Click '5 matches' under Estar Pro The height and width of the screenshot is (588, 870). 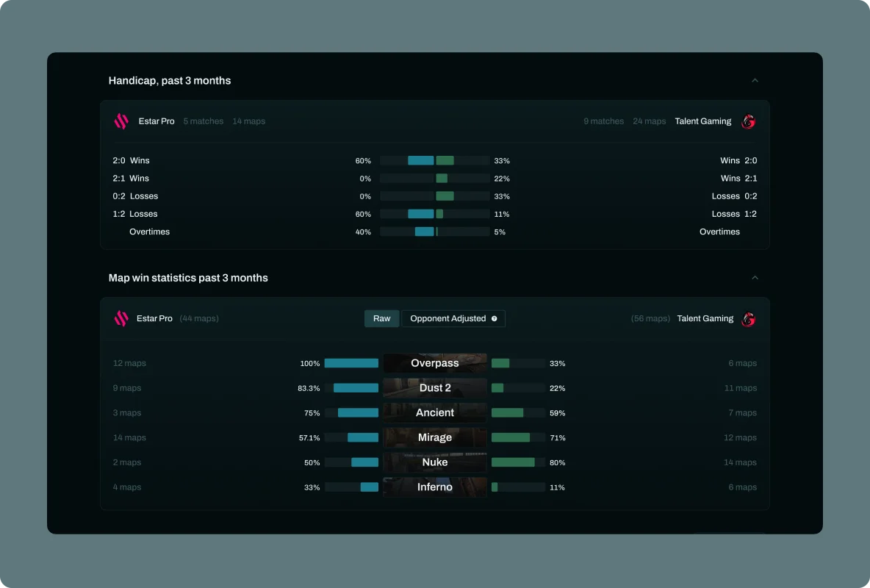[204, 121]
